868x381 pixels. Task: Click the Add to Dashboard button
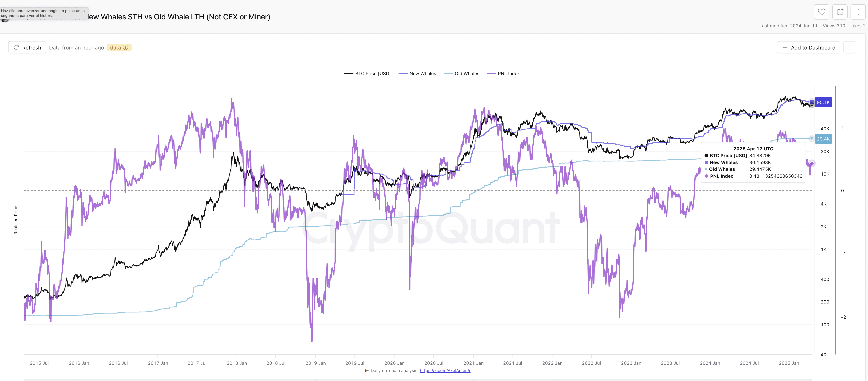808,48
